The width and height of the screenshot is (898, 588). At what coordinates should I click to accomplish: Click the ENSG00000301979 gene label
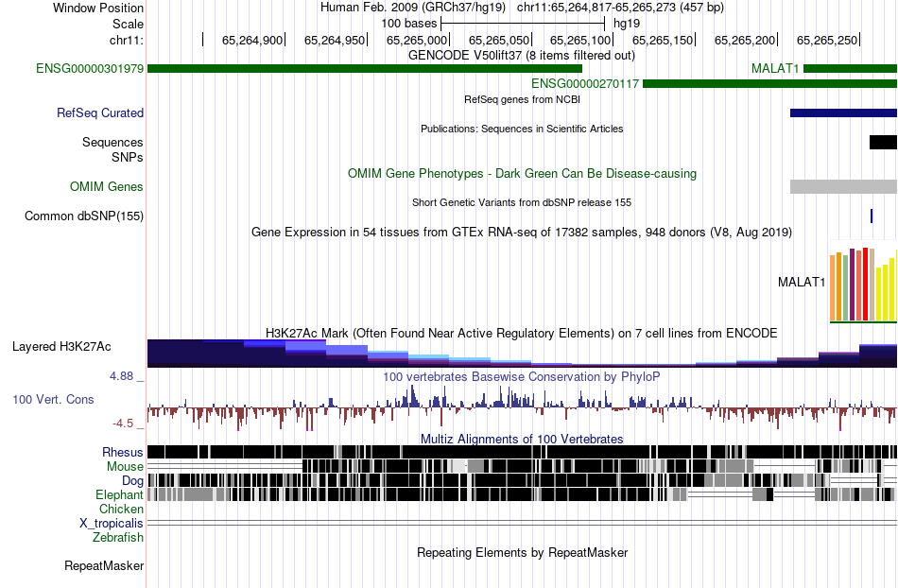pos(90,69)
